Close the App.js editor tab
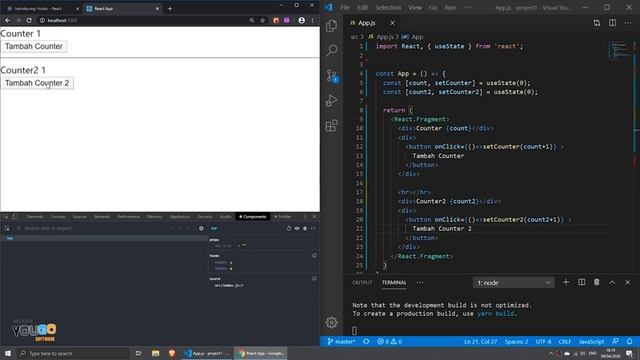 tap(392, 23)
